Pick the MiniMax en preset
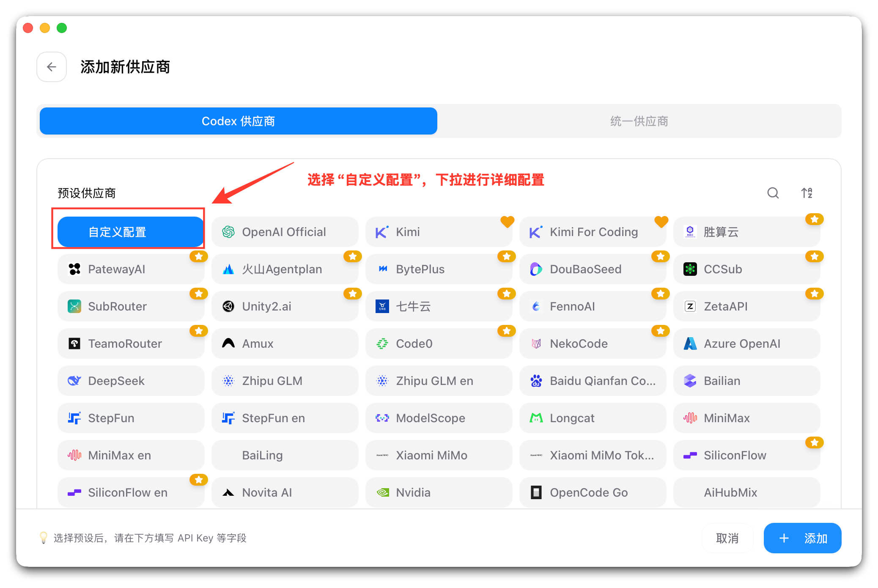Image resolution: width=878 pixels, height=588 pixels. (131, 455)
